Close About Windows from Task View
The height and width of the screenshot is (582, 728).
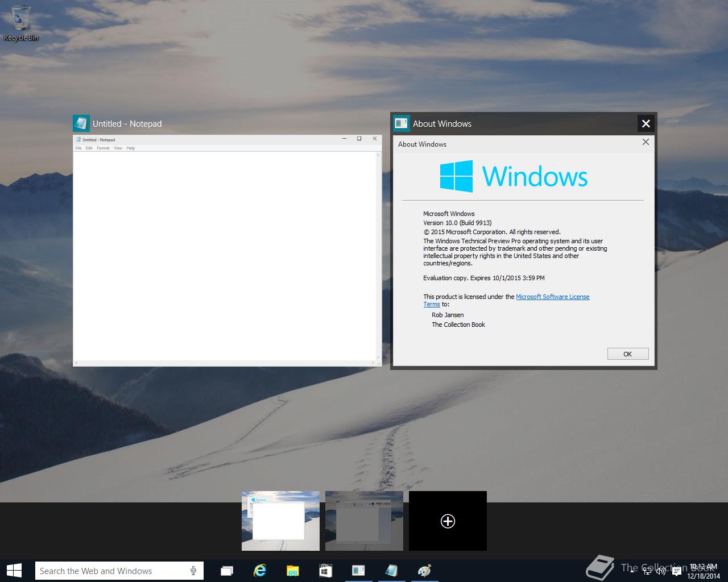click(x=646, y=123)
